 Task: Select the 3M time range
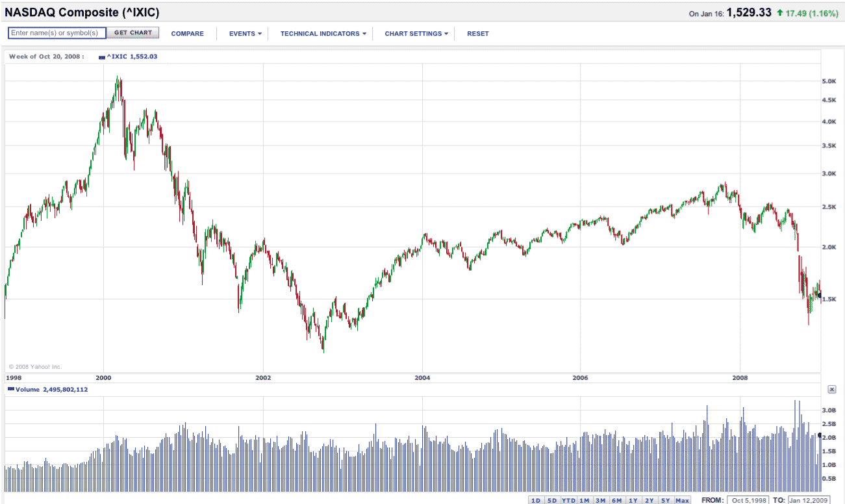click(x=601, y=500)
